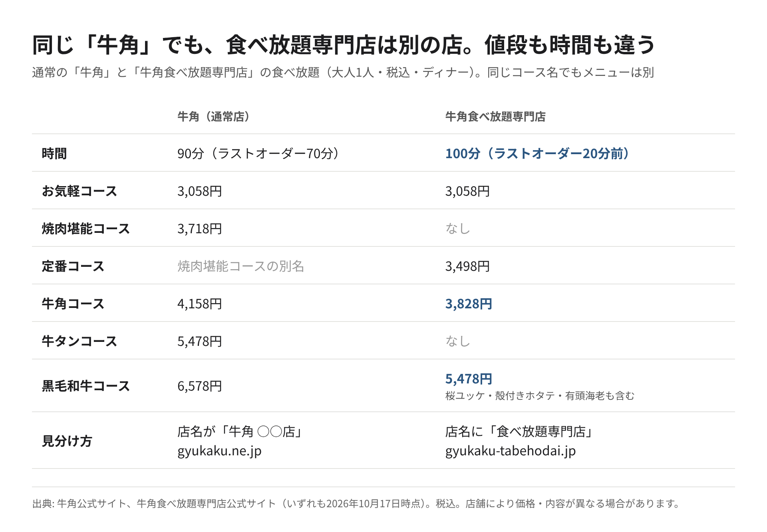The image size is (767, 532).
Task: Click なし in the 焼肉堪能コース row
Action: 458,228
